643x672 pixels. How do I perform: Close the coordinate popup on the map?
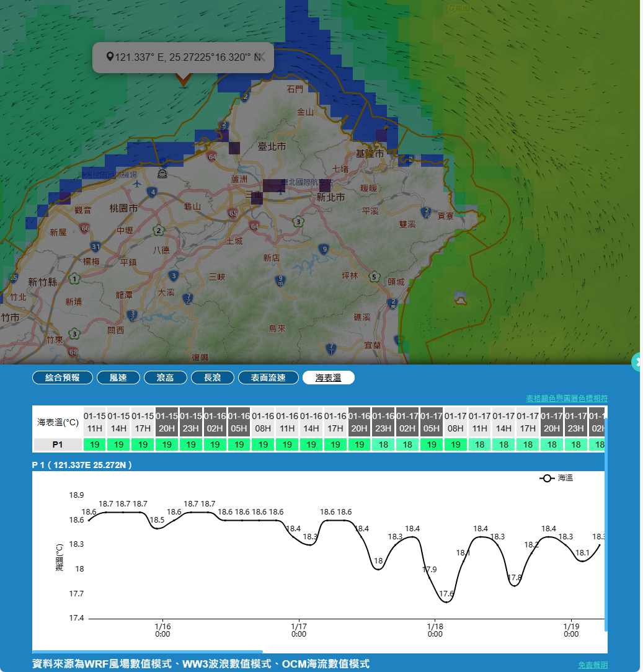(262, 57)
